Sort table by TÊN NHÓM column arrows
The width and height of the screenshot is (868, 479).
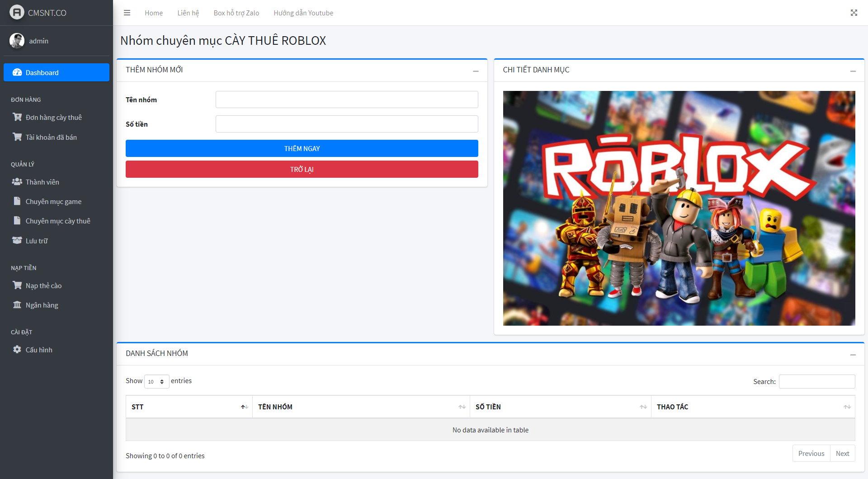click(x=462, y=407)
